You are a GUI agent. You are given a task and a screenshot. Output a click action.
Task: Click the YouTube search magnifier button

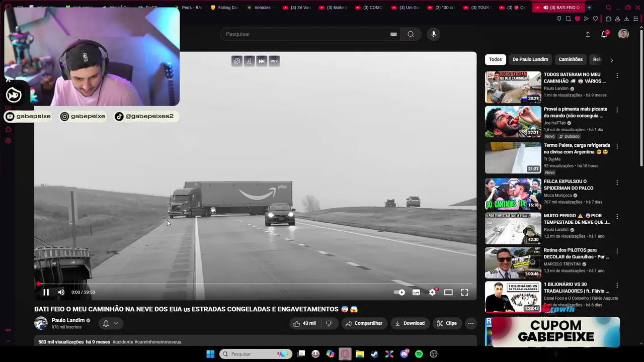click(411, 34)
